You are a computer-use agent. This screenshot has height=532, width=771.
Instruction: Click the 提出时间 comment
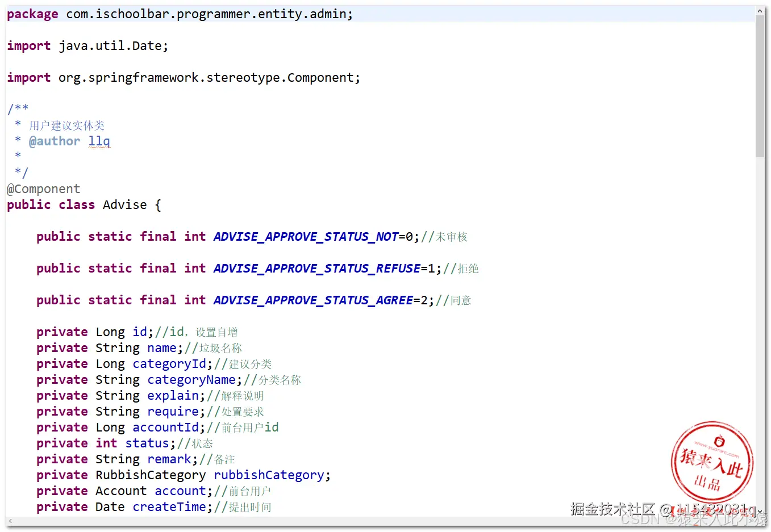243,507
